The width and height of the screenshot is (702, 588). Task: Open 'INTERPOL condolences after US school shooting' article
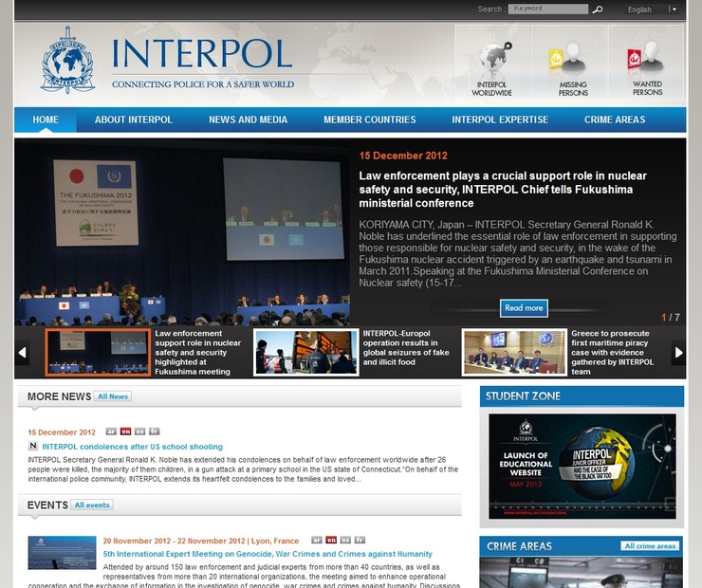pyautogui.click(x=132, y=447)
